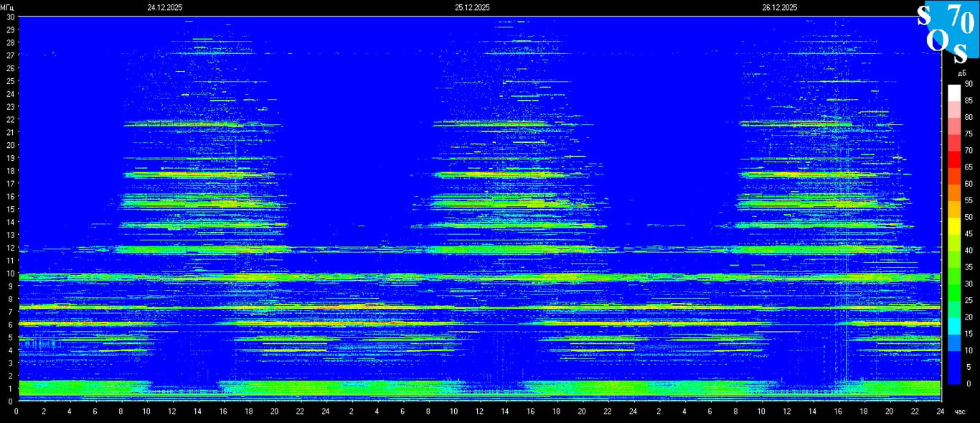Screen dimensions: 980x423
Task: Pick the cyan 15 dB color swatch
Action: pos(953,327)
